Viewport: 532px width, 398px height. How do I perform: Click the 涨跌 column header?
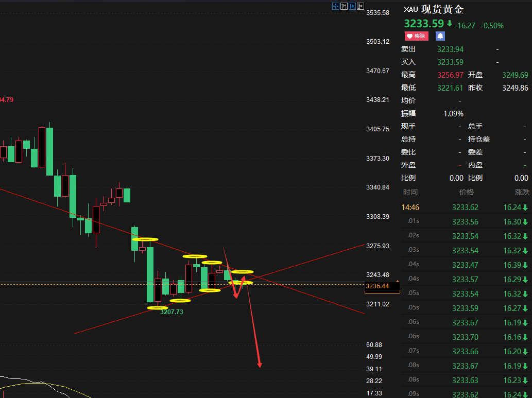(522, 193)
